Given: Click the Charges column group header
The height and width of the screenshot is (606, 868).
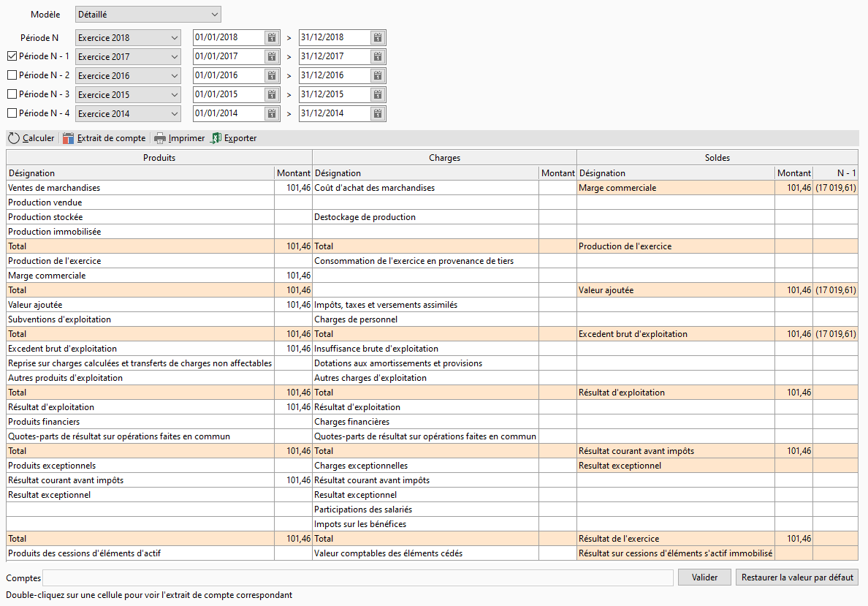Looking at the screenshot, I should click(x=444, y=158).
